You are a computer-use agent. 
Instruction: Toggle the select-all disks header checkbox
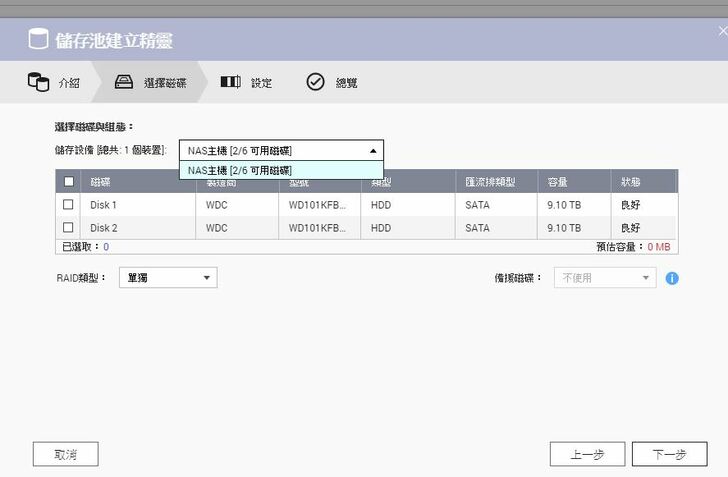pos(68,182)
